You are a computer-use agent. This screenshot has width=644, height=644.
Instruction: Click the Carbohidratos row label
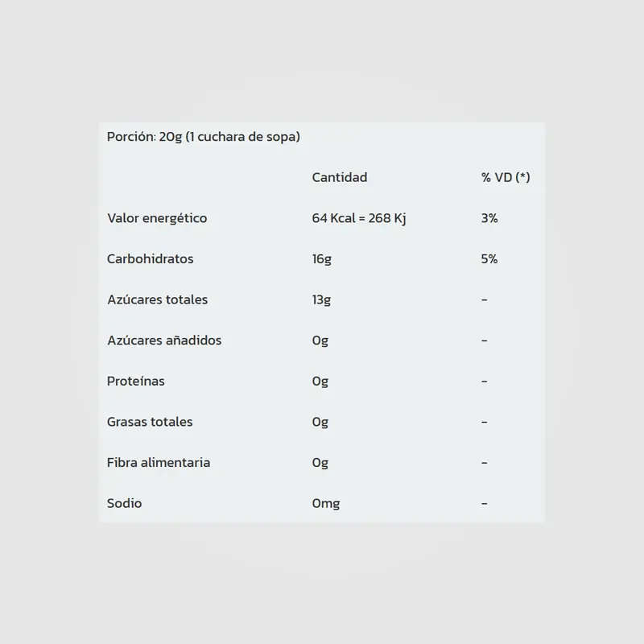tap(150, 259)
